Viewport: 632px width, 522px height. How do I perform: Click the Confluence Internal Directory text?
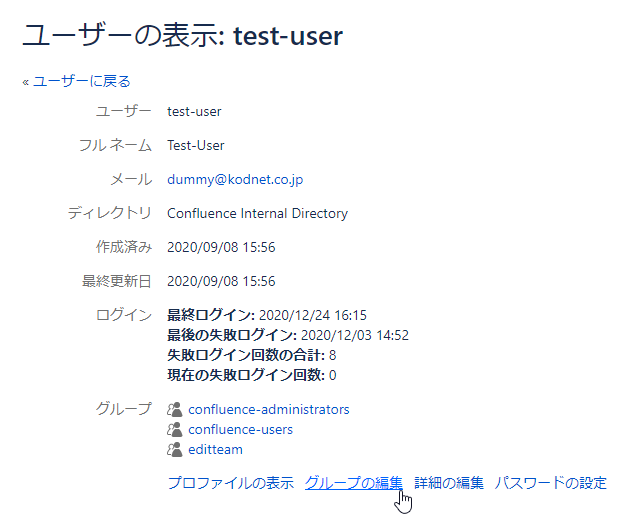tap(257, 213)
